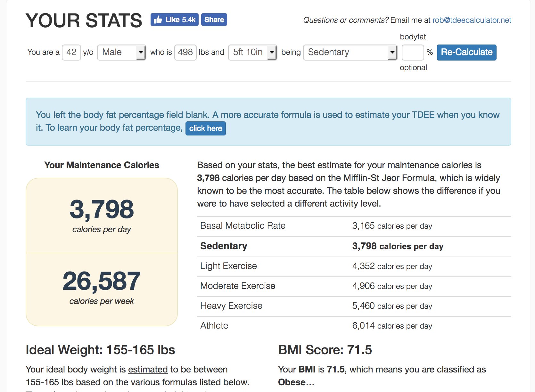Click the Light Exercise row label

click(x=228, y=266)
